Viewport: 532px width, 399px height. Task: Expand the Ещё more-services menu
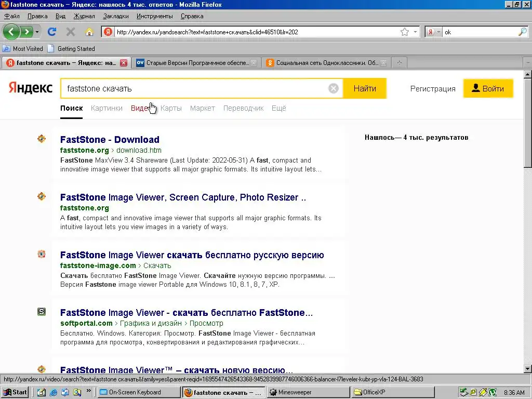[279, 108]
